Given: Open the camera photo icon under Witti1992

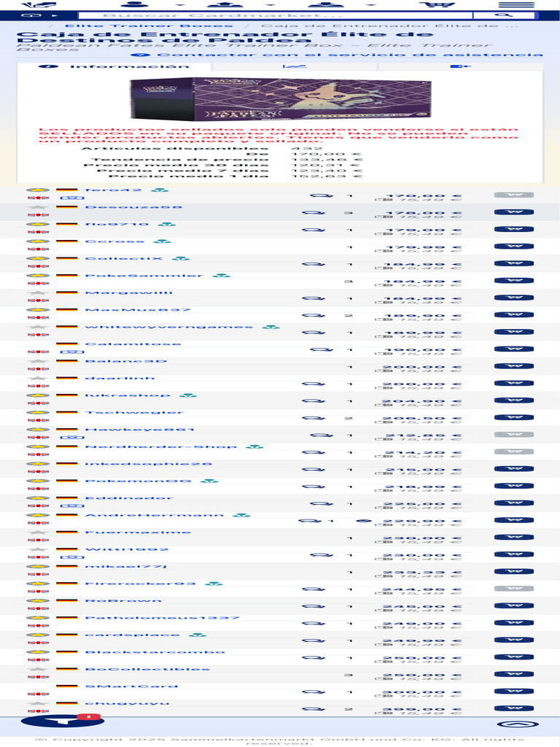Looking at the screenshot, I should (72, 557).
